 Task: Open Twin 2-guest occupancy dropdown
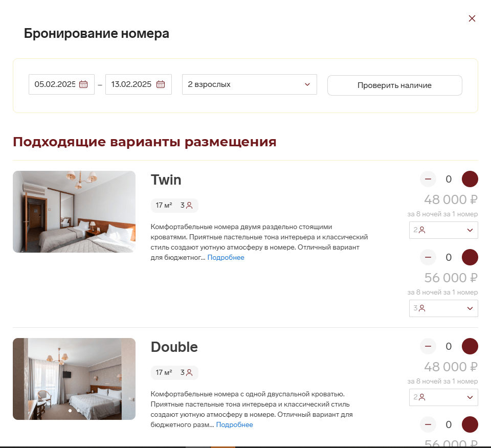tap(443, 230)
